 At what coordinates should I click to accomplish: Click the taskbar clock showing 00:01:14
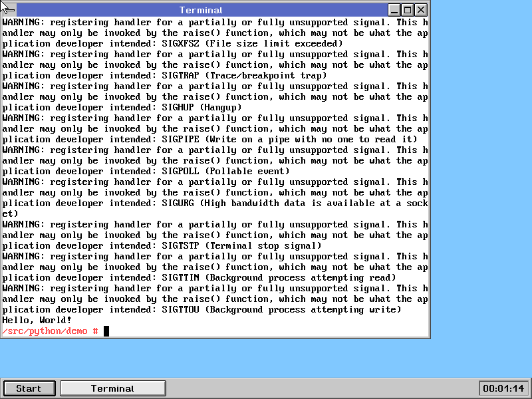pyautogui.click(x=503, y=388)
